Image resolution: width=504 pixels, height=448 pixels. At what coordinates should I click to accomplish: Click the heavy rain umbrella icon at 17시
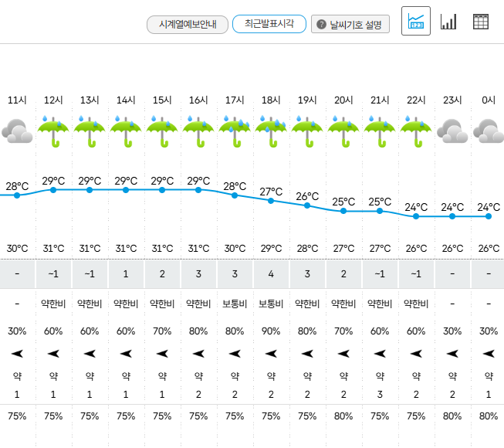point(235,131)
